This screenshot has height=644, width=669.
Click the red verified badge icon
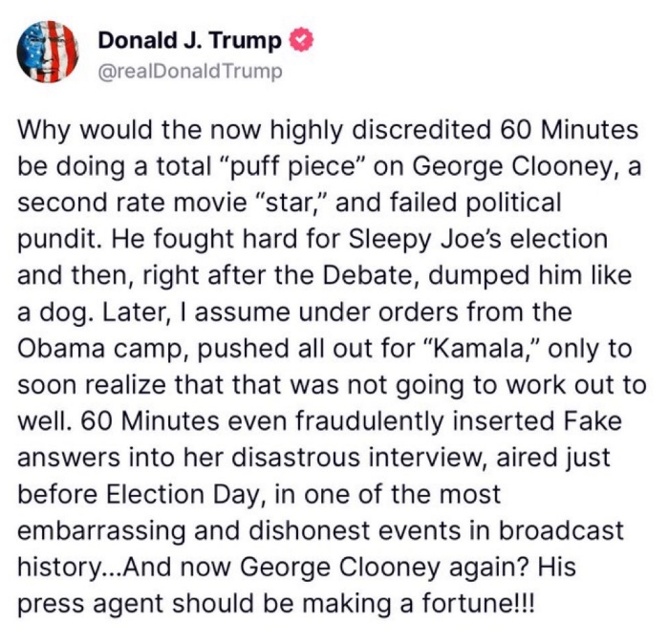(x=301, y=40)
